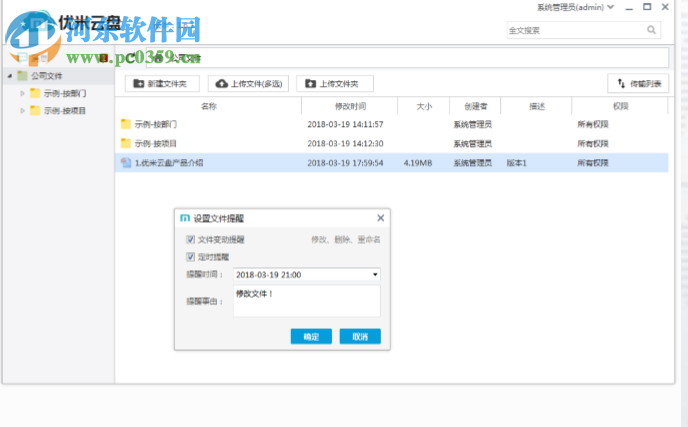This screenshot has width=688, height=427.
Task: Expand the 示例-按项目 tree node arrow
Action: (x=22, y=111)
